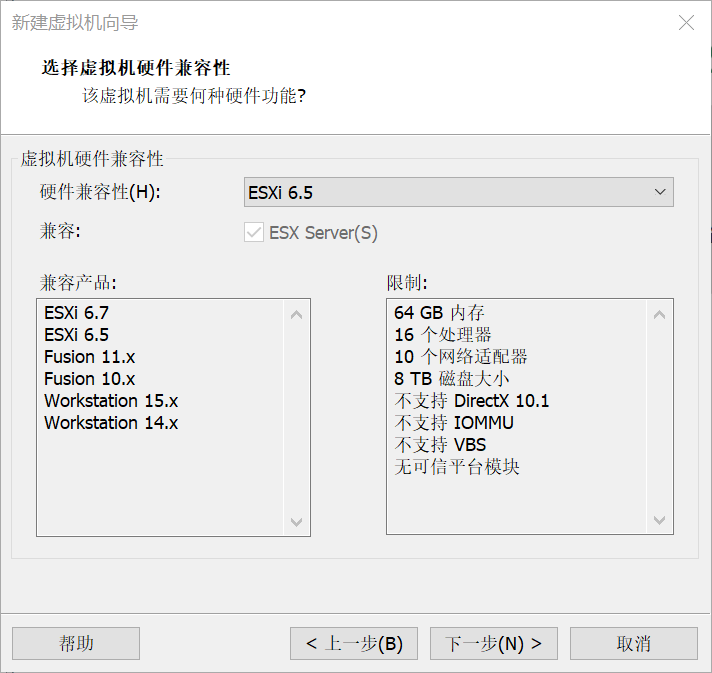712x673 pixels.
Task: Choose Fusion 11.x from compatible products
Action: (89, 357)
